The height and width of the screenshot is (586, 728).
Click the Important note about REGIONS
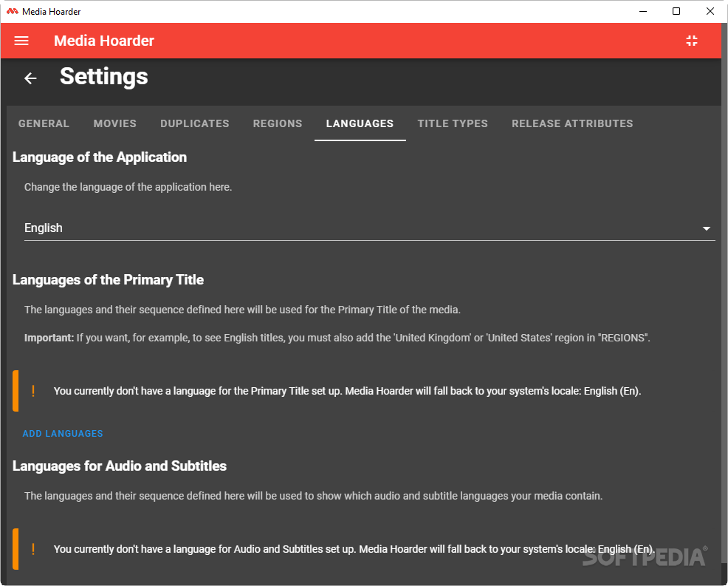point(337,338)
